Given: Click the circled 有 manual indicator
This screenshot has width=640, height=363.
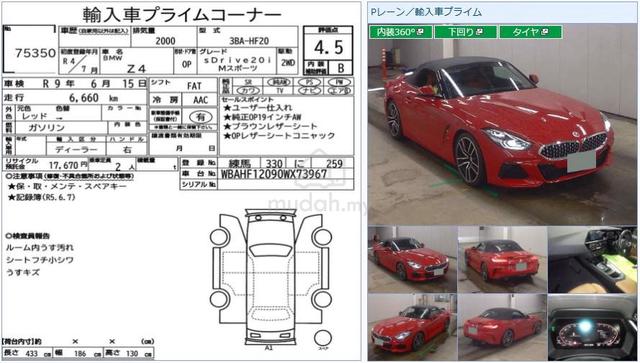Looking at the screenshot, I should click(x=200, y=117).
